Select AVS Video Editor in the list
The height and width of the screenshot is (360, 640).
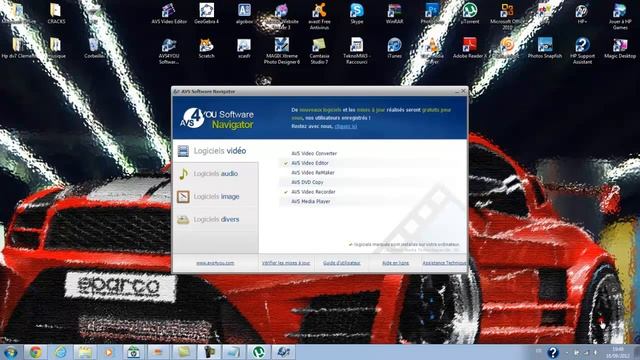(310, 163)
